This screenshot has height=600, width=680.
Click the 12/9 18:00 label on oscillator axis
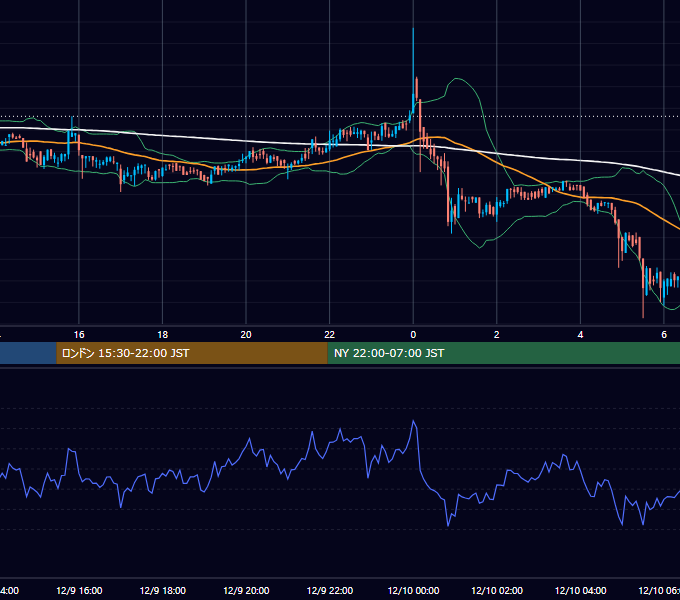163,590
